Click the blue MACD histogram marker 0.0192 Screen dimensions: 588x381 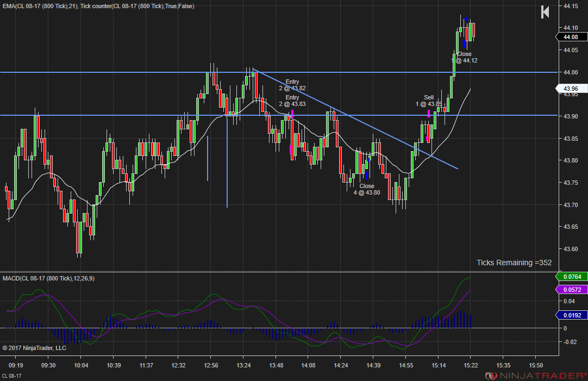[x=572, y=315]
